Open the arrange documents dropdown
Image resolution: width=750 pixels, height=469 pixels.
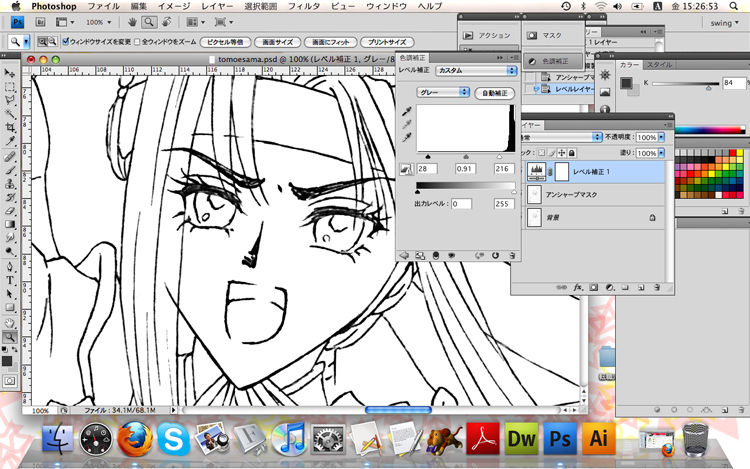[196, 22]
